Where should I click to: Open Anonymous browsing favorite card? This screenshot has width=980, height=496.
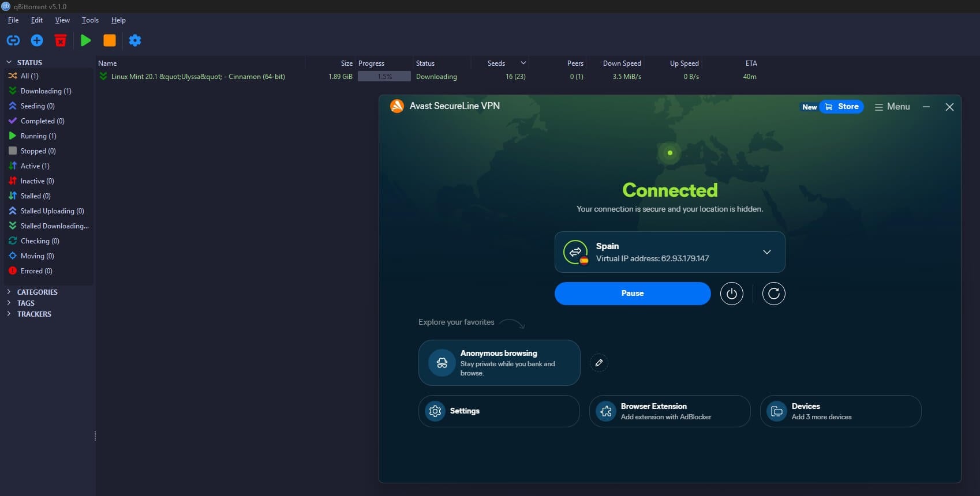click(x=499, y=363)
